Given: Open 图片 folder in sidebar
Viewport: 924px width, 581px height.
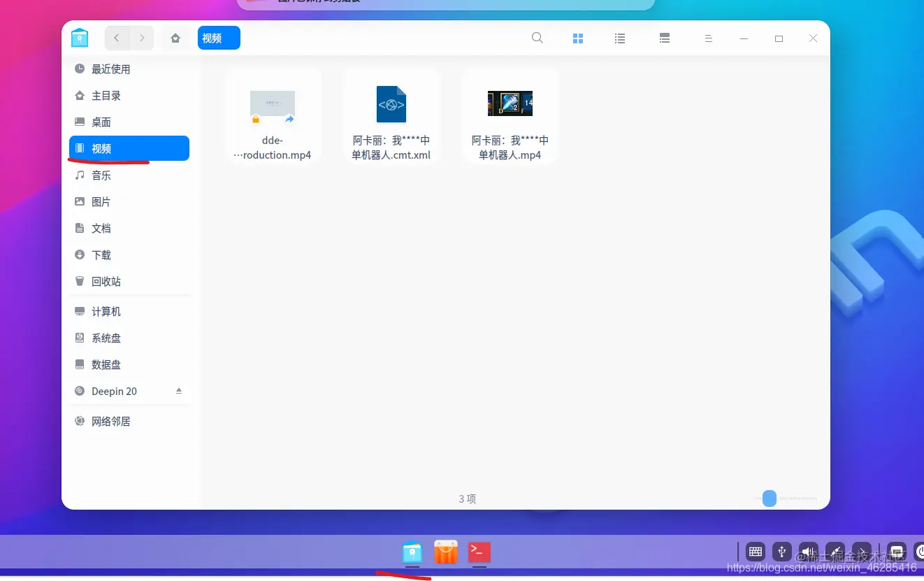Looking at the screenshot, I should coord(129,202).
